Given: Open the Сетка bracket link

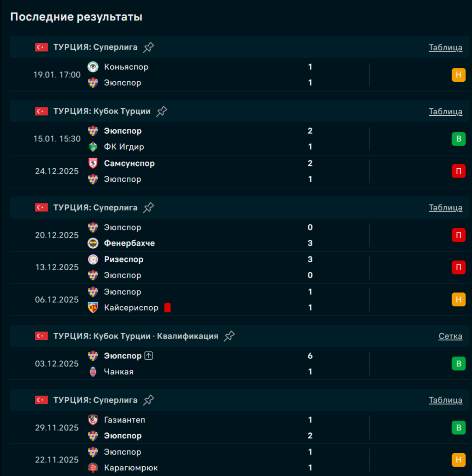Looking at the screenshot, I should pyautogui.click(x=450, y=336).
